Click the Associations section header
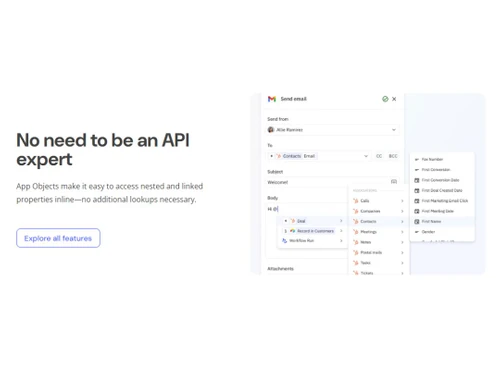 point(365,191)
